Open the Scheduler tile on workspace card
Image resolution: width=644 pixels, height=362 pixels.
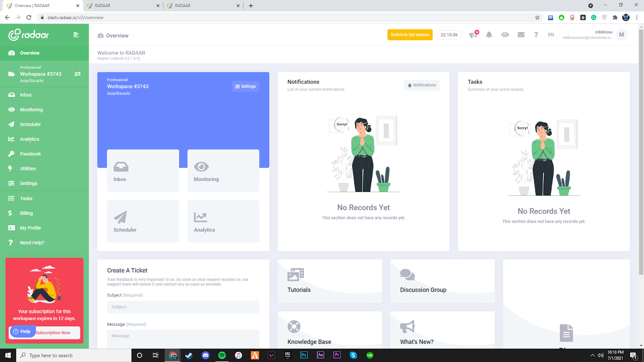click(143, 221)
